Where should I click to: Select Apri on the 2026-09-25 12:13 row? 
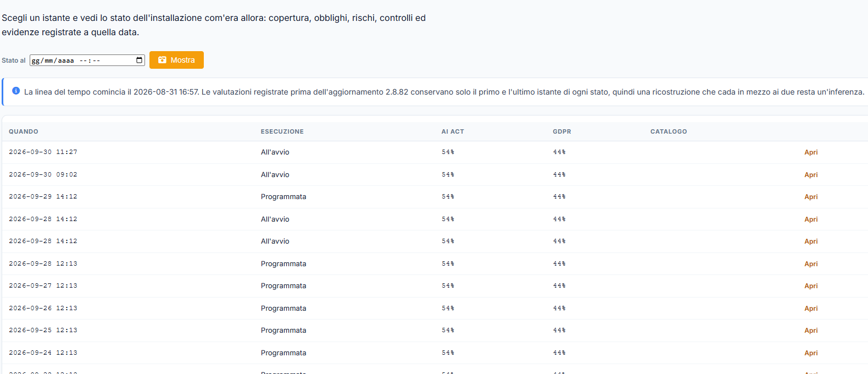click(811, 331)
